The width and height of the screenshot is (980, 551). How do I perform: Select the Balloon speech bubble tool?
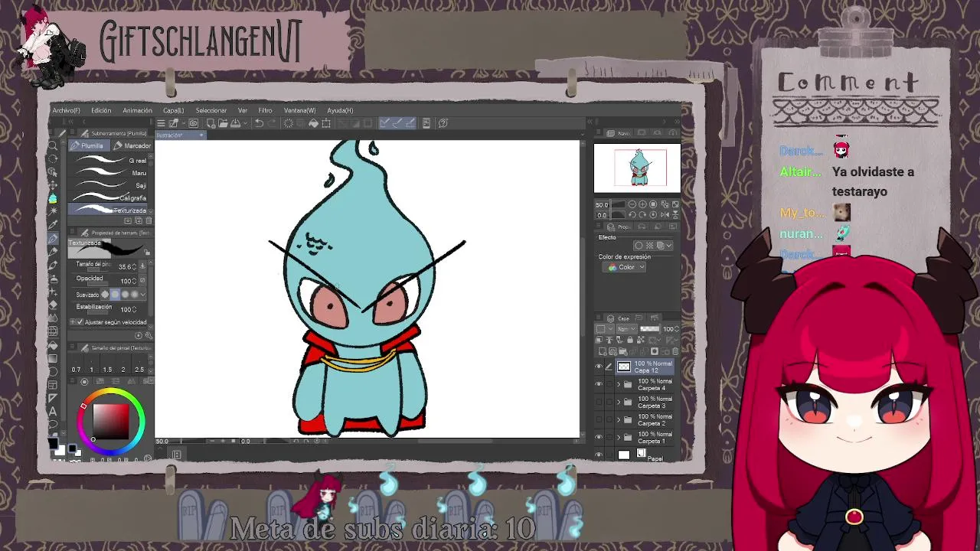click(x=53, y=423)
